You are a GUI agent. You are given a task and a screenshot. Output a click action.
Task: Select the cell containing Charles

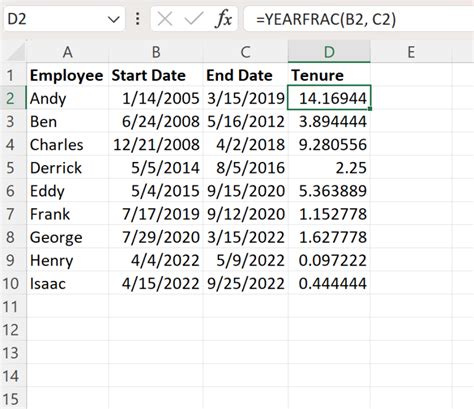pos(68,144)
